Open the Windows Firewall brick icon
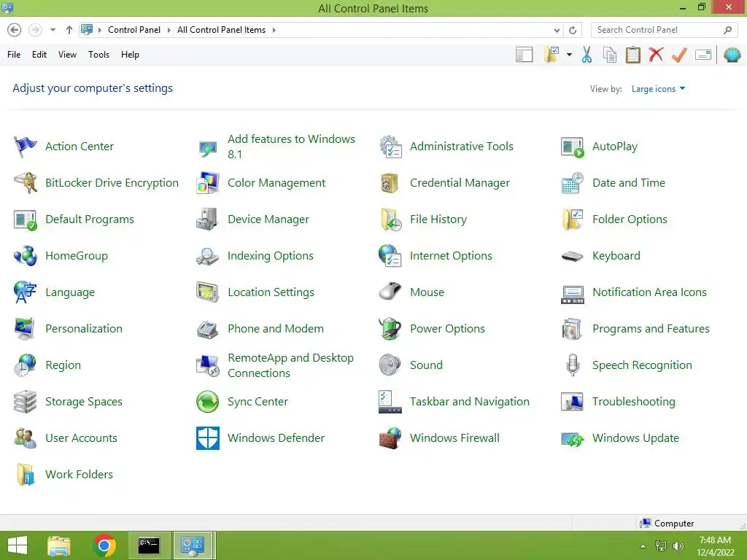Screen dimensions: 747x560 390,438
